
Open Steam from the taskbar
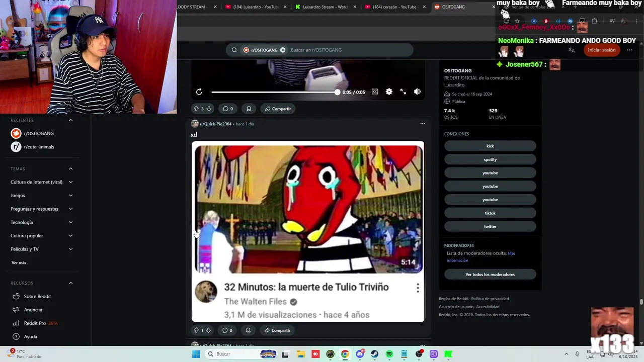point(375,354)
